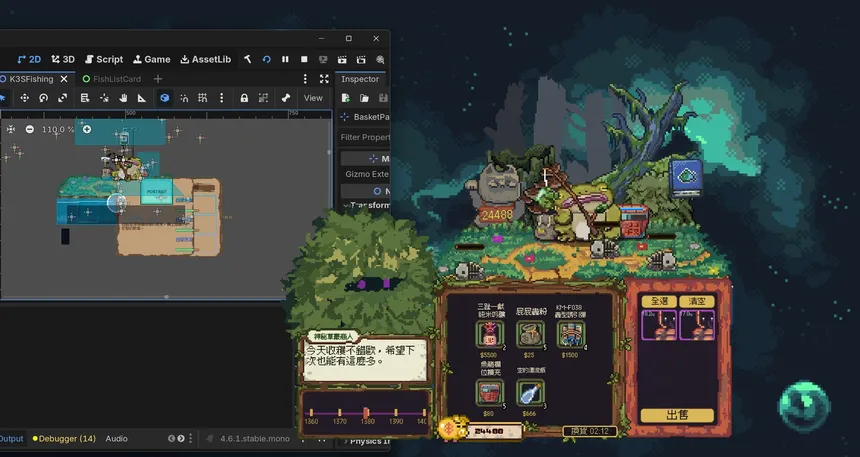Click the blue book icon in game
Screen dimensions: 860x457
[686, 178]
